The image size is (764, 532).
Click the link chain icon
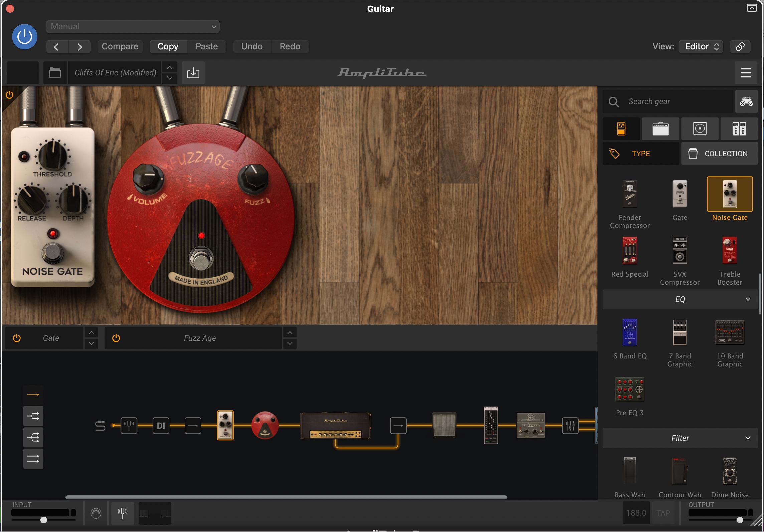pyautogui.click(x=740, y=46)
